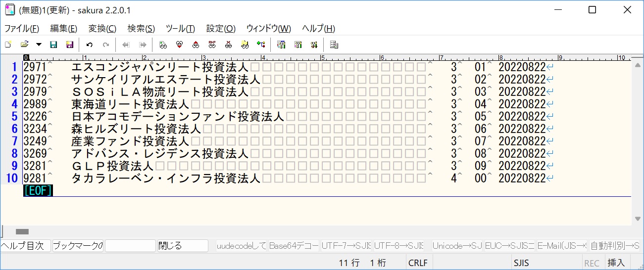Jump forward to next position icon

click(x=142, y=45)
